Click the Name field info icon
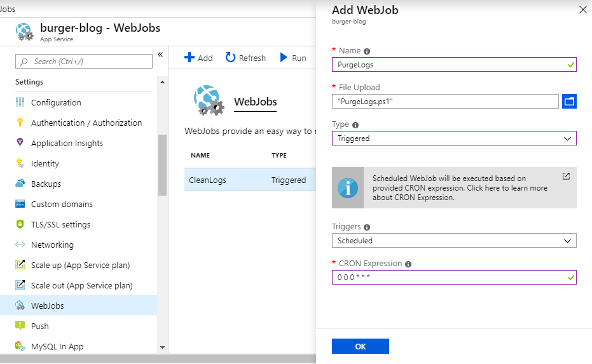 [x=367, y=51]
